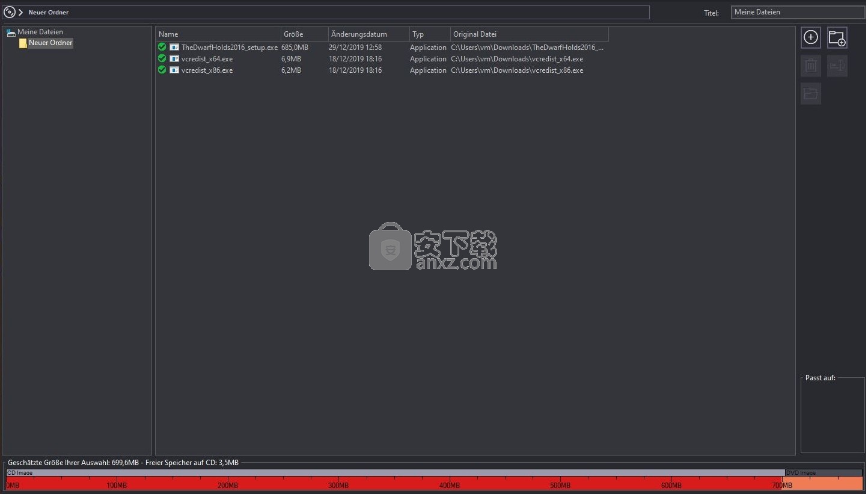Select the TheDwarfHolds2016_setup.exe file
The width and height of the screenshot is (868, 494).
(230, 48)
